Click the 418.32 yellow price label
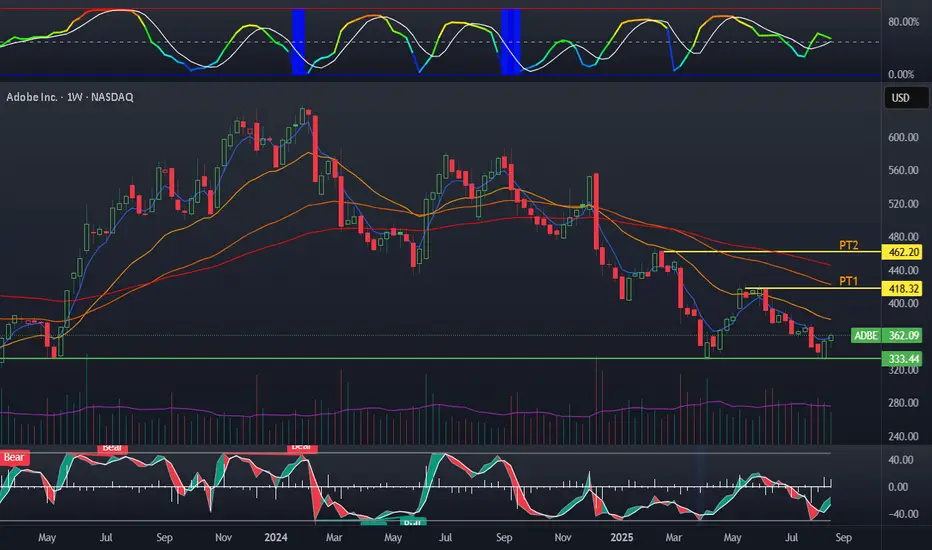The height and width of the screenshot is (550, 932). pyautogui.click(x=902, y=288)
